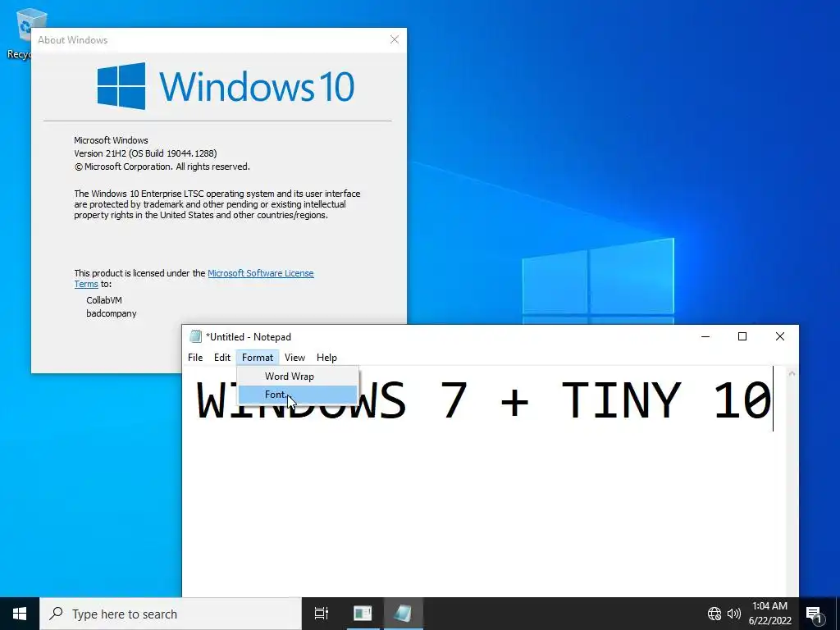The height and width of the screenshot is (630, 840).
Task: Follow the Terms link in About Windows
Action: [85, 284]
